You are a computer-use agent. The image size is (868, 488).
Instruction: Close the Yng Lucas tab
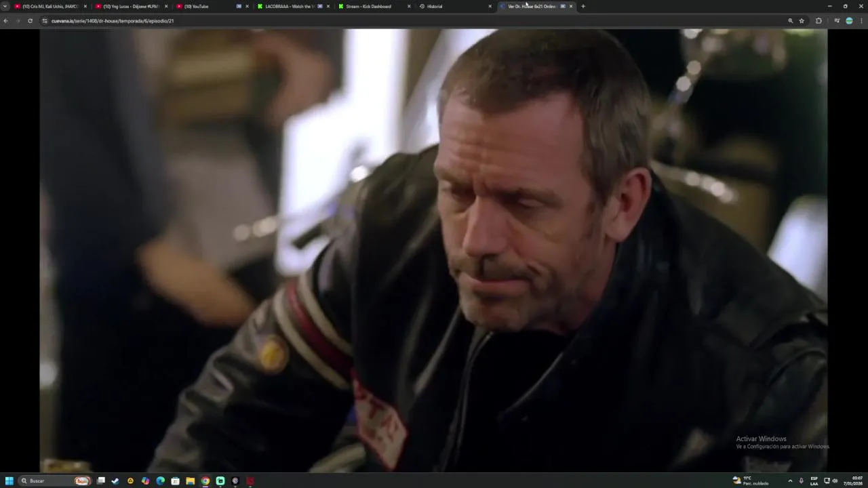tap(166, 6)
